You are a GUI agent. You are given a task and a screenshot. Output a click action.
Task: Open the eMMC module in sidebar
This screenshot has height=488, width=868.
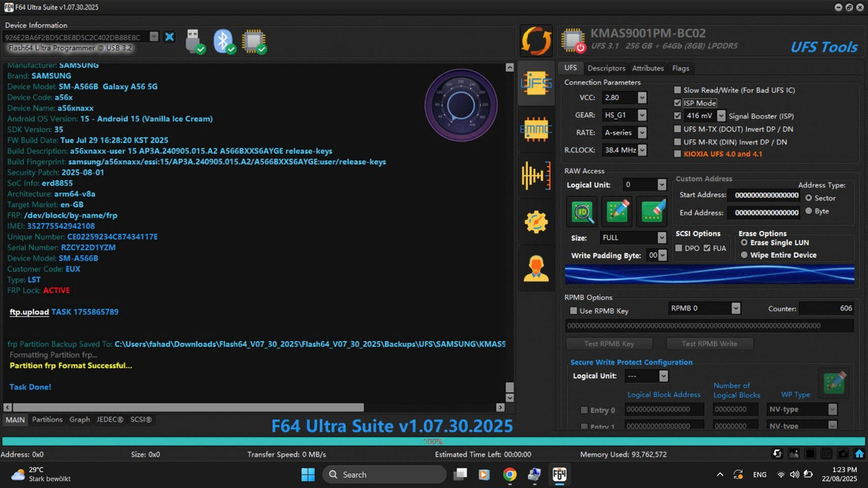pyautogui.click(x=536, y=129)
